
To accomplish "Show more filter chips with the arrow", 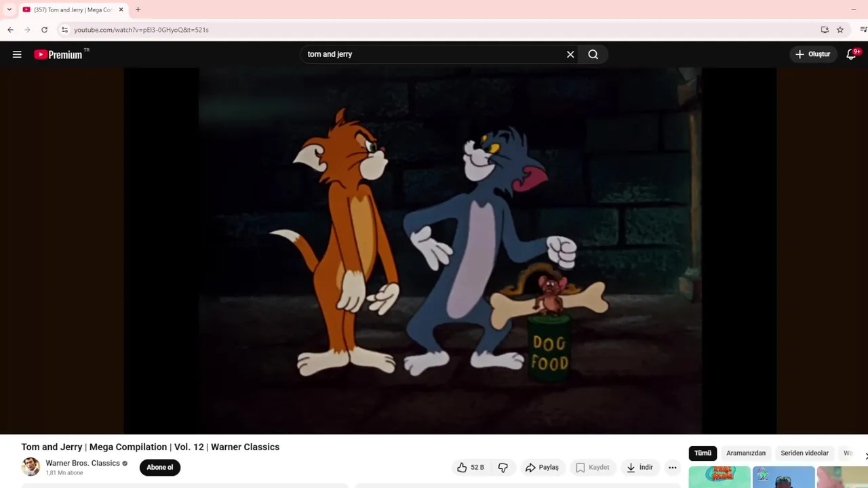I will point(865,455).
